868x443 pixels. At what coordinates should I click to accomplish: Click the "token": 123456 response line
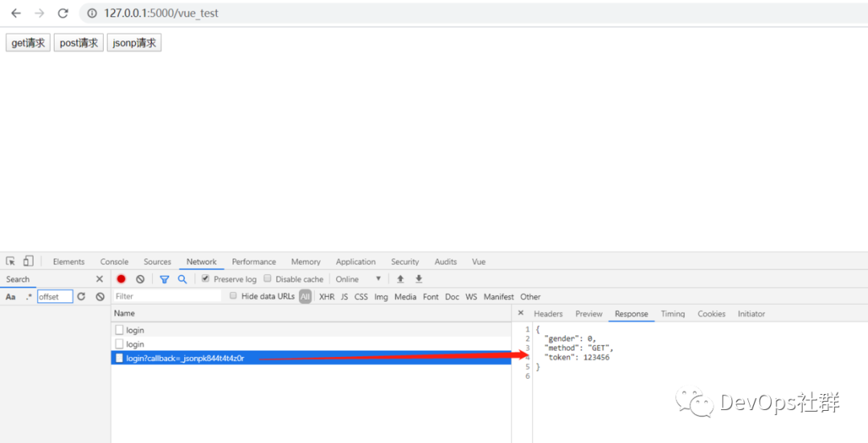click(x=579, y=357)
